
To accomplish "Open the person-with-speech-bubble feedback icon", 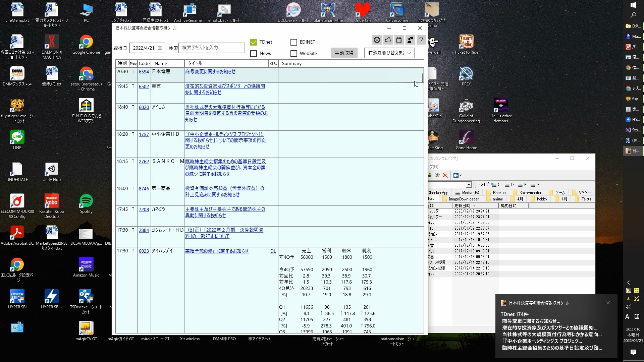I will click(410, 40).
